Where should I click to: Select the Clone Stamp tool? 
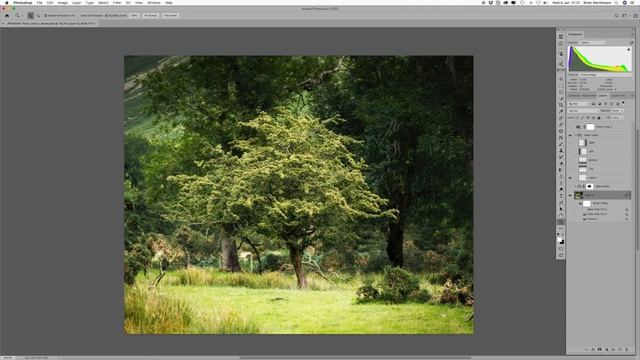(561, 151)
